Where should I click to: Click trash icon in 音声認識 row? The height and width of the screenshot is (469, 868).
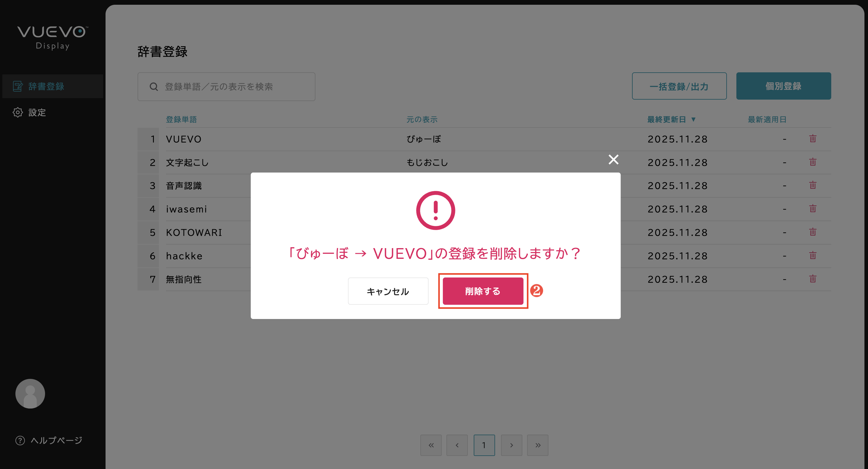[812, 185]
